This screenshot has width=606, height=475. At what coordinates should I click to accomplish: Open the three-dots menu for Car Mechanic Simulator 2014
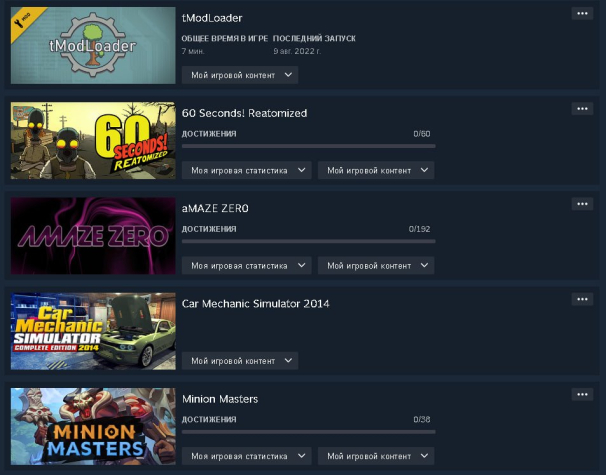(x=582, y=299)
